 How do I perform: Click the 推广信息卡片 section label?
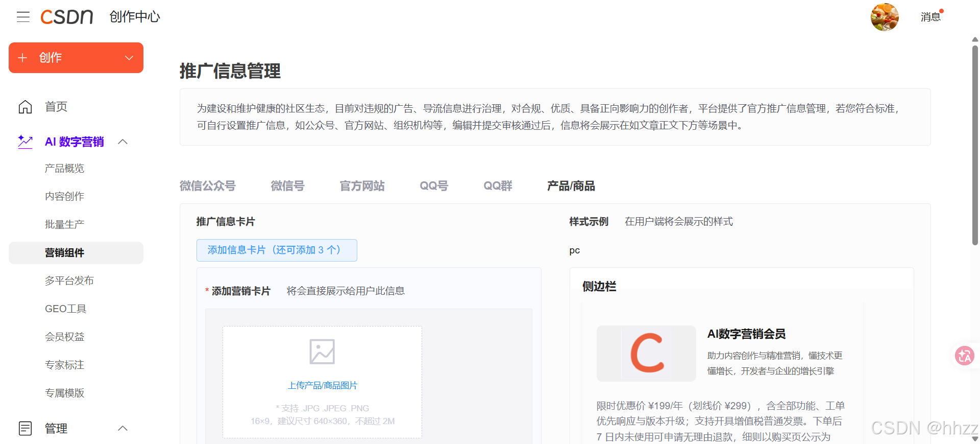pyautogui.click(x=226, y=222)
